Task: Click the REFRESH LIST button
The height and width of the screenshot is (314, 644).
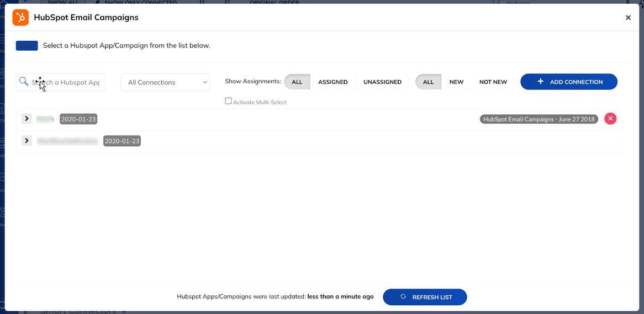Action: [x=425, y=297]
